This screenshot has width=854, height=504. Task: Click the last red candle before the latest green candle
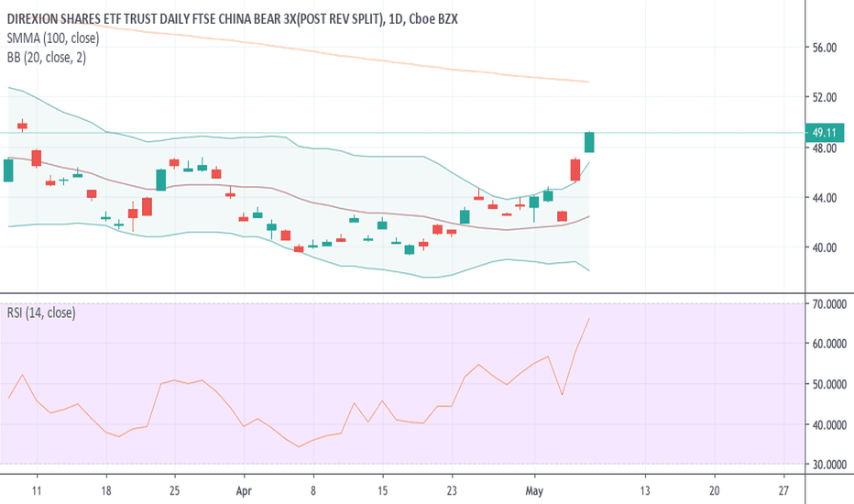click(x=575, y=170)
